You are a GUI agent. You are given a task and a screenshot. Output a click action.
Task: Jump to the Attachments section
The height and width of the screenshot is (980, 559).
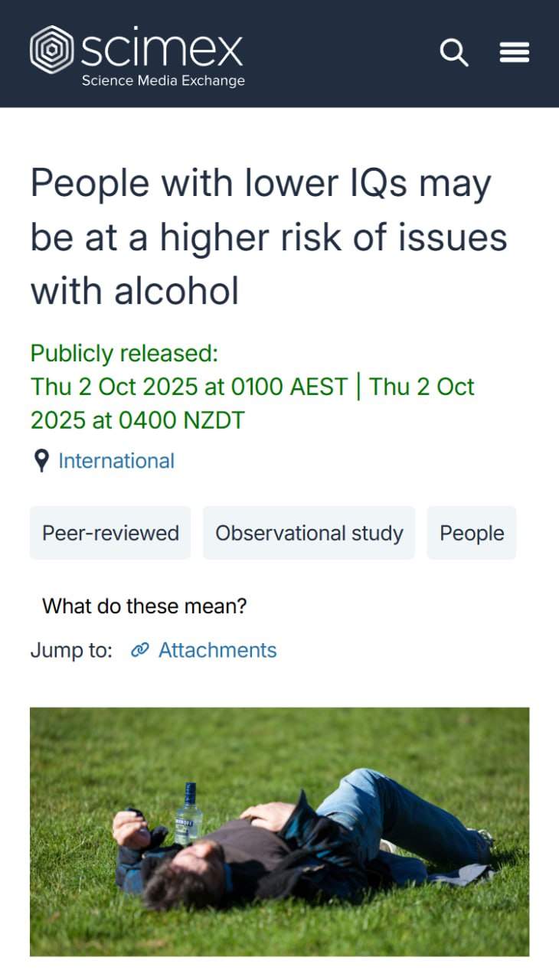coord(217,651)
